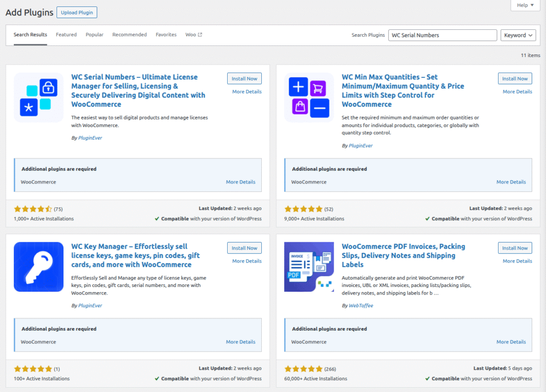Click the star rating of WC Min Max Quantities
546x392 pixels.
click(303, 209)
